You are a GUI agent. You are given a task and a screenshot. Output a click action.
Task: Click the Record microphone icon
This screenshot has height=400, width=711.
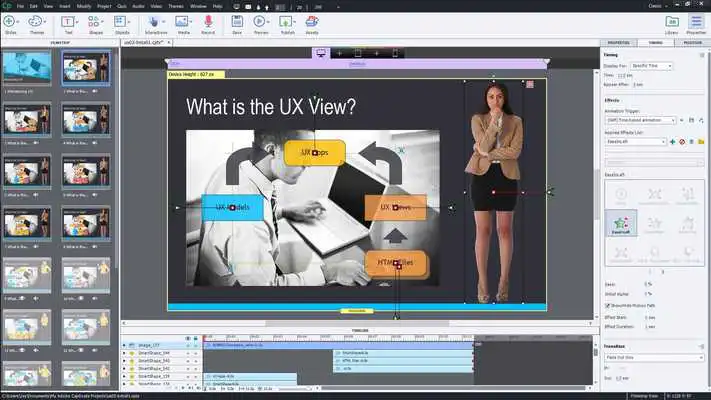click(x=209, y=20)
